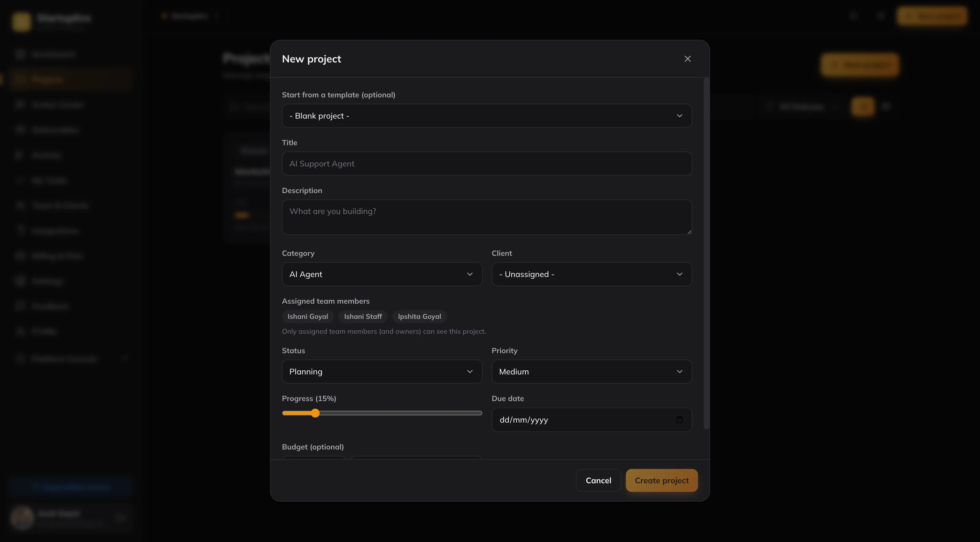Click the Progress slider handle
The image size is (980, 542).
tap(315, 413)
